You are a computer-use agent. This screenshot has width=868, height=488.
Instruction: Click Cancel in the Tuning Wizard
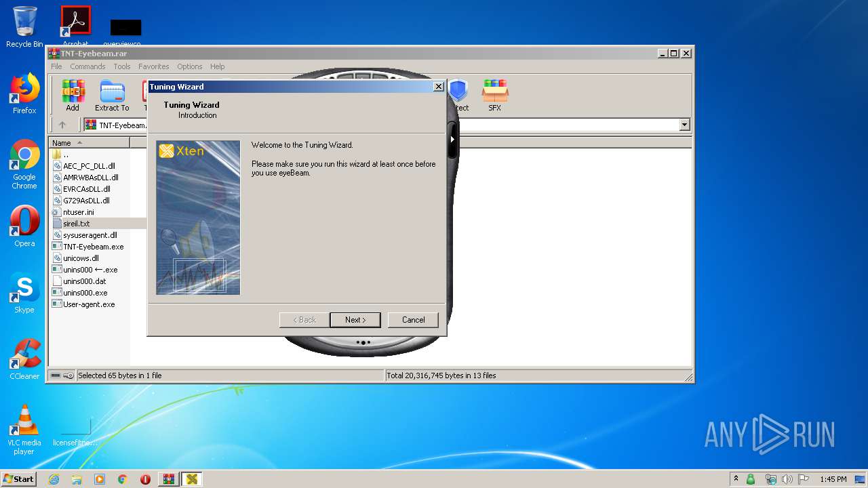pyautogui.click(x=413, y=320)
